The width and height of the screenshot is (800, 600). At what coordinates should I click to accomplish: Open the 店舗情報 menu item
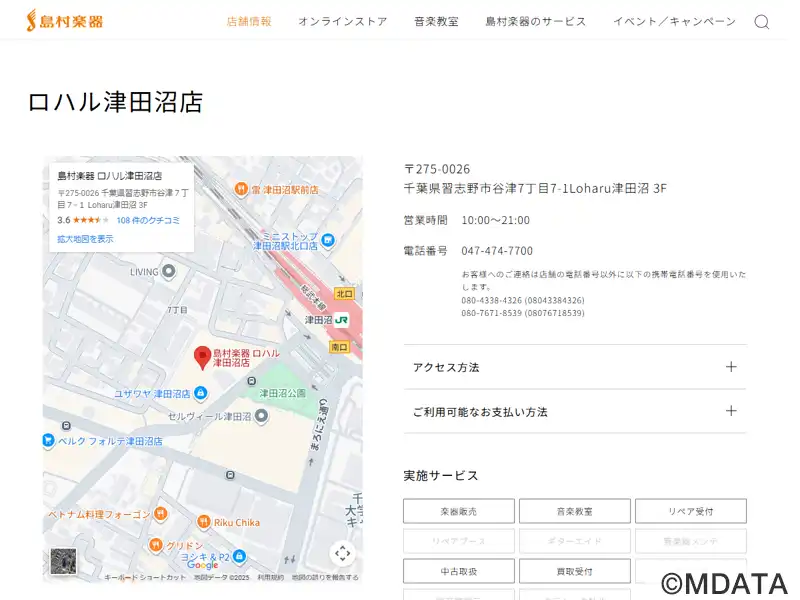tap(249, 22)
